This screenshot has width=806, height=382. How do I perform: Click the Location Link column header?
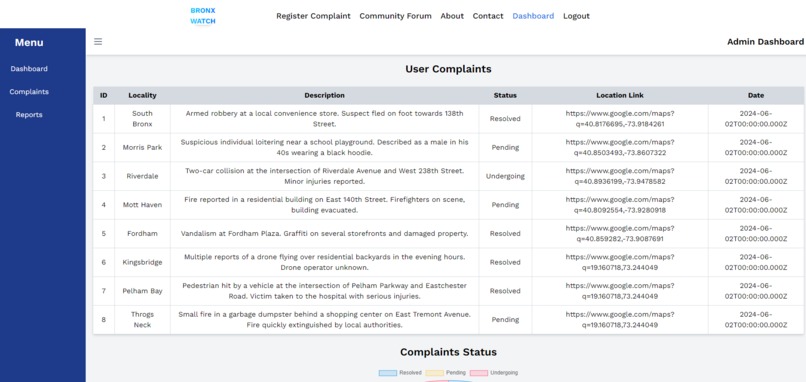click(620, 95)
